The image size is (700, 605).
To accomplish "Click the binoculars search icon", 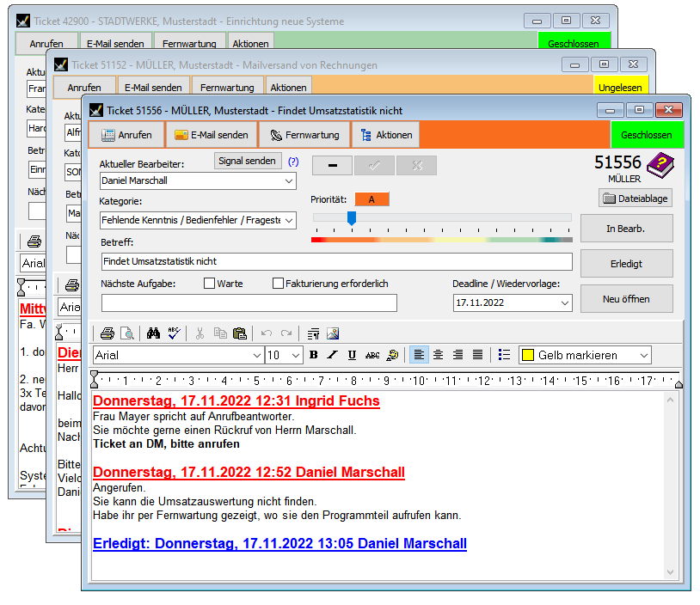I will 155,333.
